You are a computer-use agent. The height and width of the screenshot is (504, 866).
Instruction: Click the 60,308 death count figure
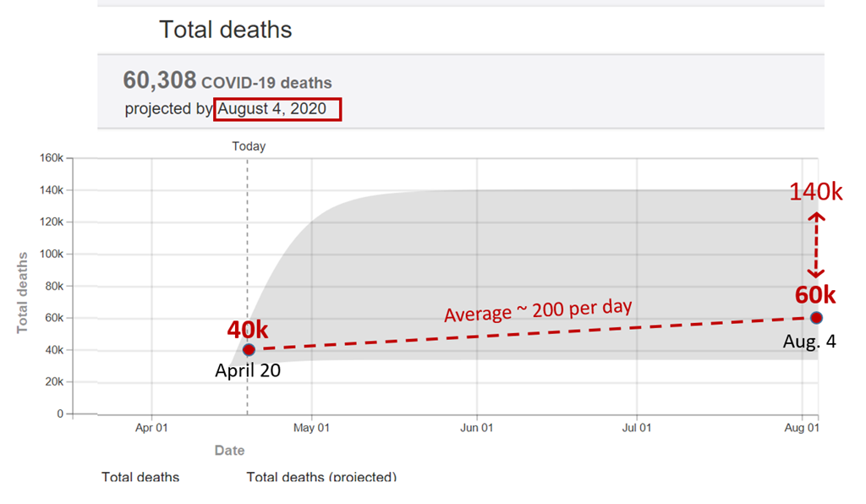160,80
